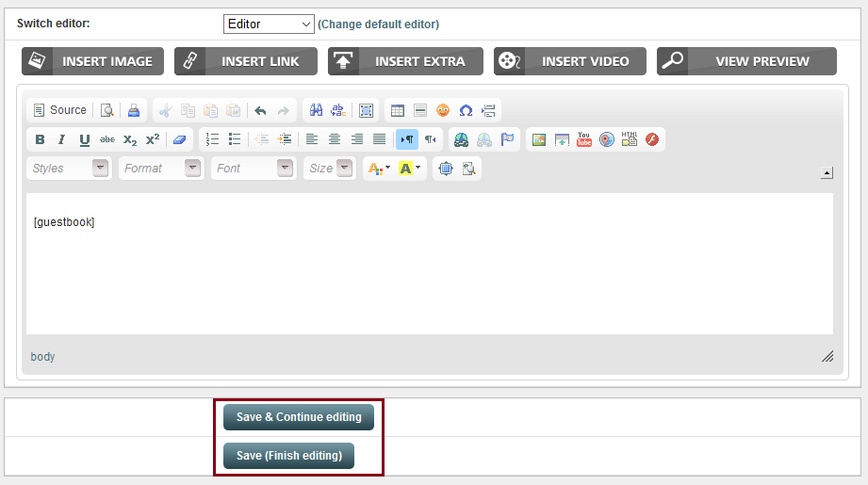Click the Show Blocks icon
868x485 pixels.
pos(468,169)
